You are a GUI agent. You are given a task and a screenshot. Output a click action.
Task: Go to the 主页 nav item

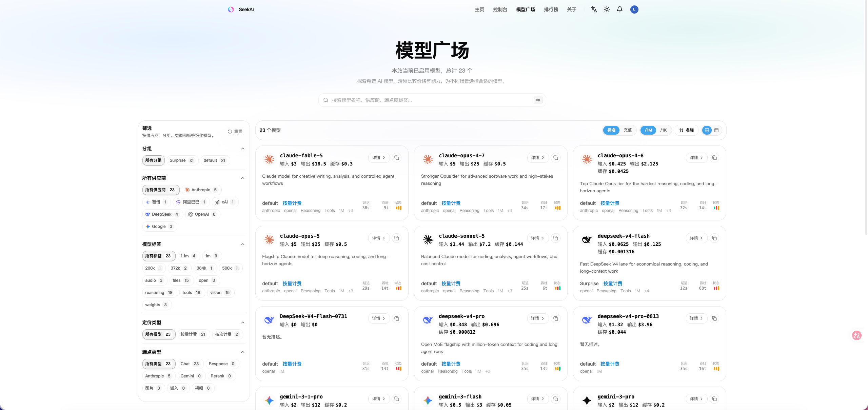(x=479, y=9)
